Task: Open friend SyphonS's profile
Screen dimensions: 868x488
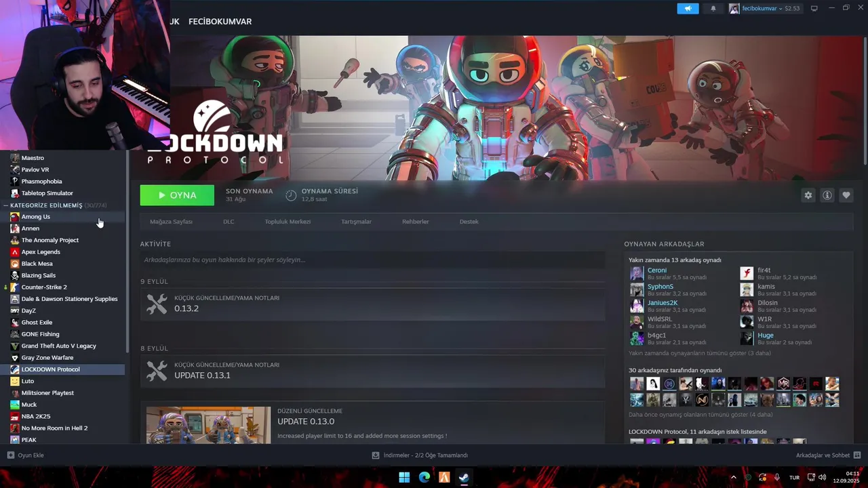Action: pyautogui.click(x=660, y=286)
